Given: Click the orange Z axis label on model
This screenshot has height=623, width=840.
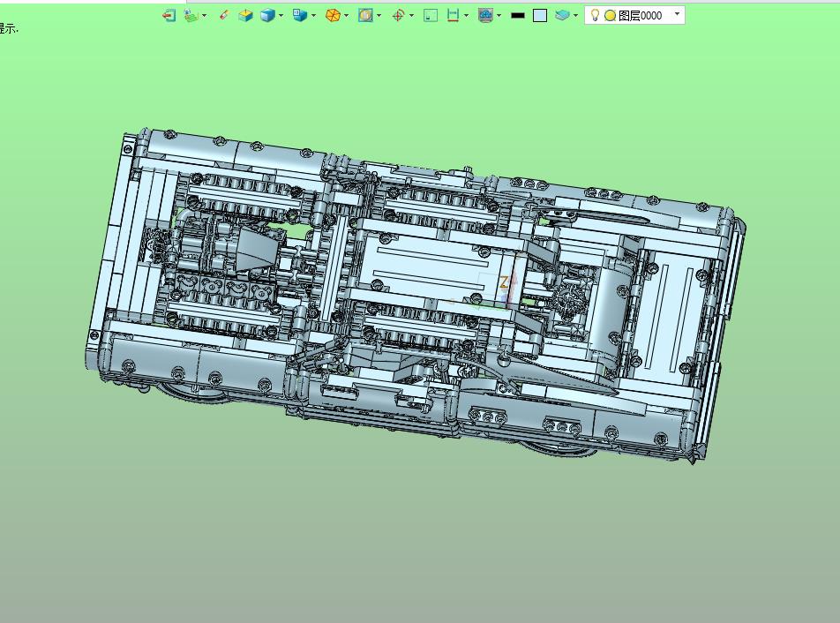Looking at the screenshot, I should tap(503, 282).
